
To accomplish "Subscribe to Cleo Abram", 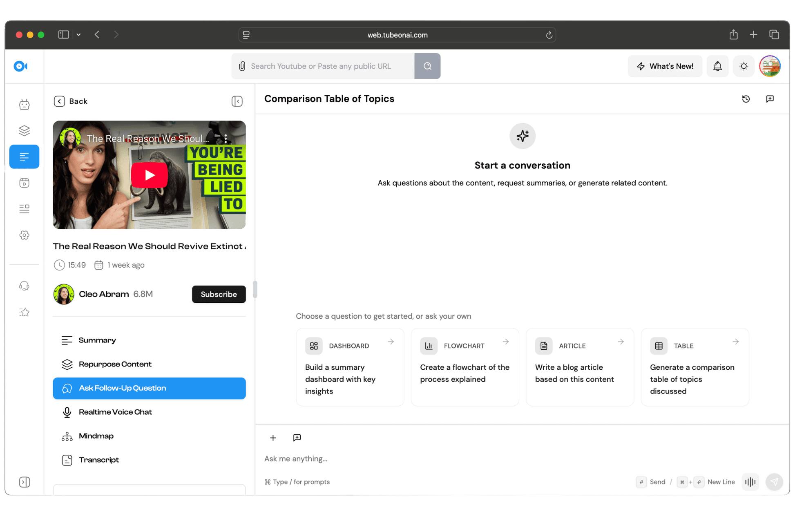I will 219,294.
